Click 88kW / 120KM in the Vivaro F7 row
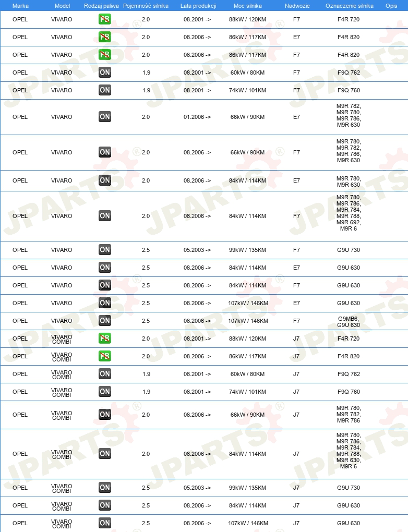 [247, 19]
